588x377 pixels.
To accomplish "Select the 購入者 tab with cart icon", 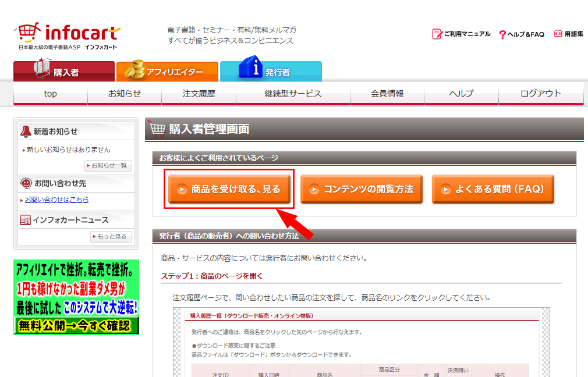I will [x=64, y=71].
